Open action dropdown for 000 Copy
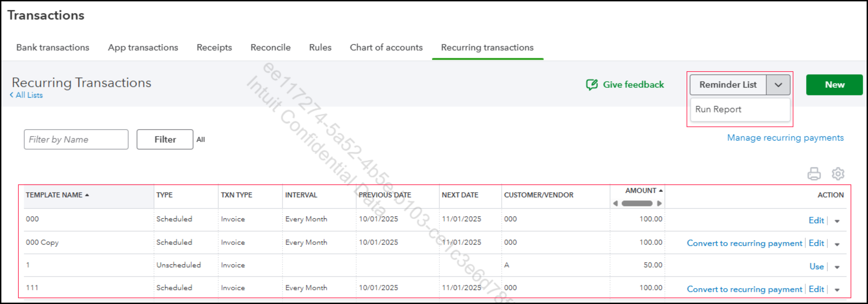Image resolution: width=868 pixels, height=304 pixels. click(837, 244)
